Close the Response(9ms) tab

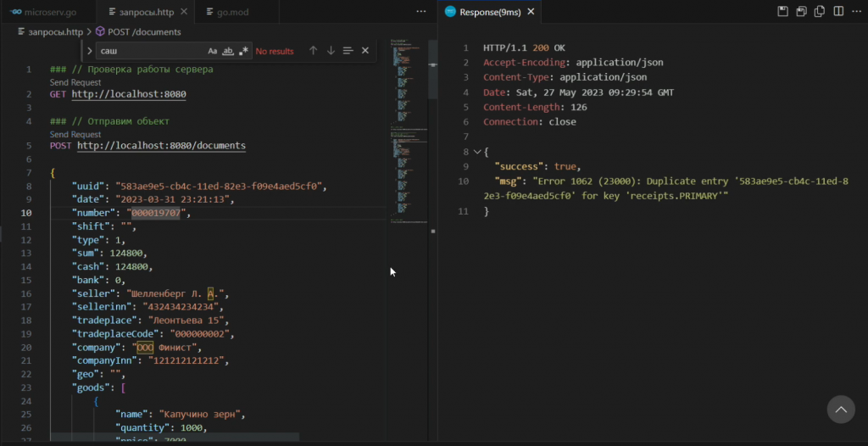pyautogui.click(x=531, y=12)
